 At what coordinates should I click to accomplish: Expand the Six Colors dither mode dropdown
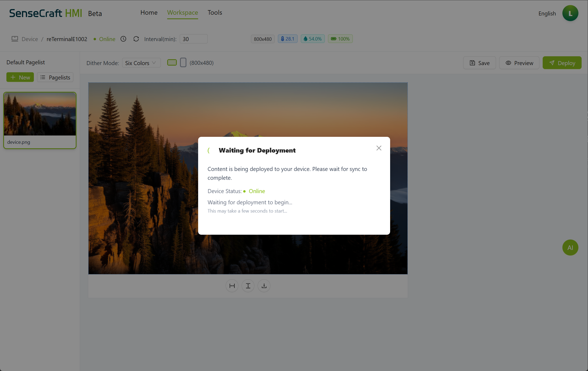coord(141,63)
